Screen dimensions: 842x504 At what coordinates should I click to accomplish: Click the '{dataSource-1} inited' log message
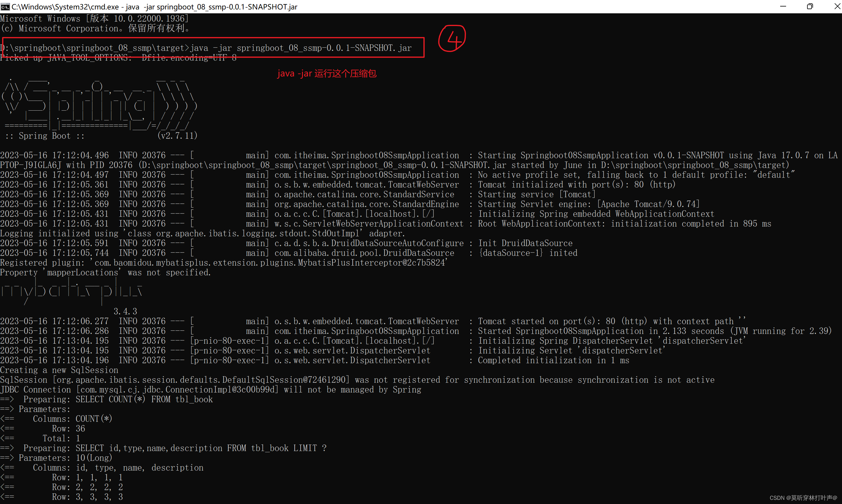coord(528,253)
